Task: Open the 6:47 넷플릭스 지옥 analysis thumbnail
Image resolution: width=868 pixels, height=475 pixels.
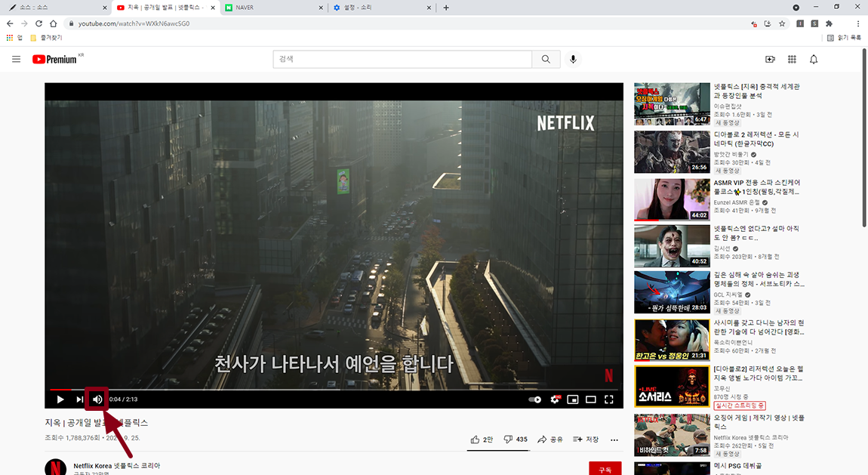Action: click(x=672, y=104)
